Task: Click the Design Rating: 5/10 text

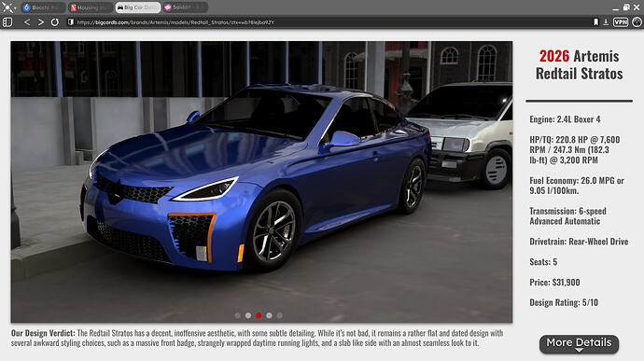Action: [564, 302]
